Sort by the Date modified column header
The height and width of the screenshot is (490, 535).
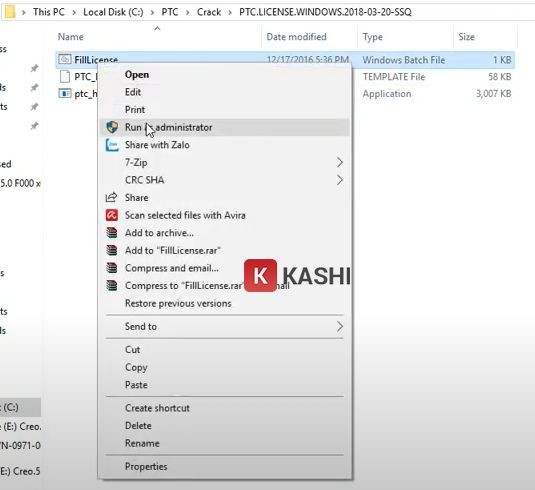tap(296, 37)
